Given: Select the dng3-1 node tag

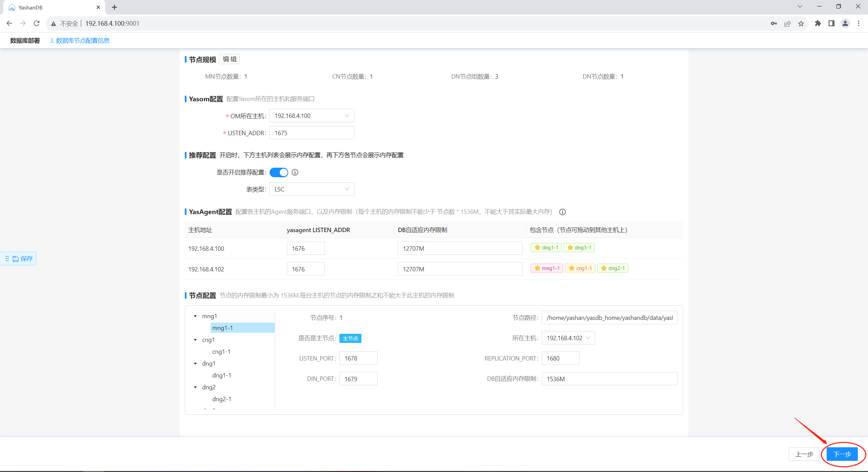Looking at the screenshot, I should pos(579,248).
